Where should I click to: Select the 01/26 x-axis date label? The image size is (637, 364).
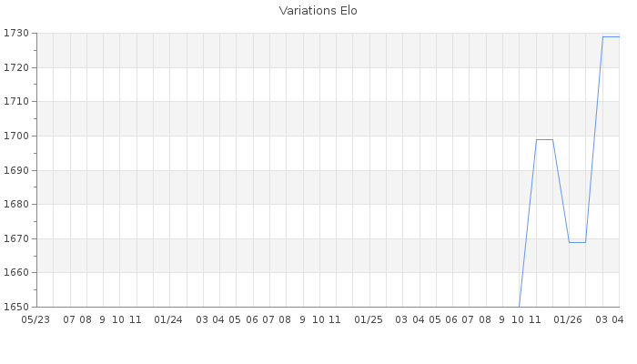(568, 320)
